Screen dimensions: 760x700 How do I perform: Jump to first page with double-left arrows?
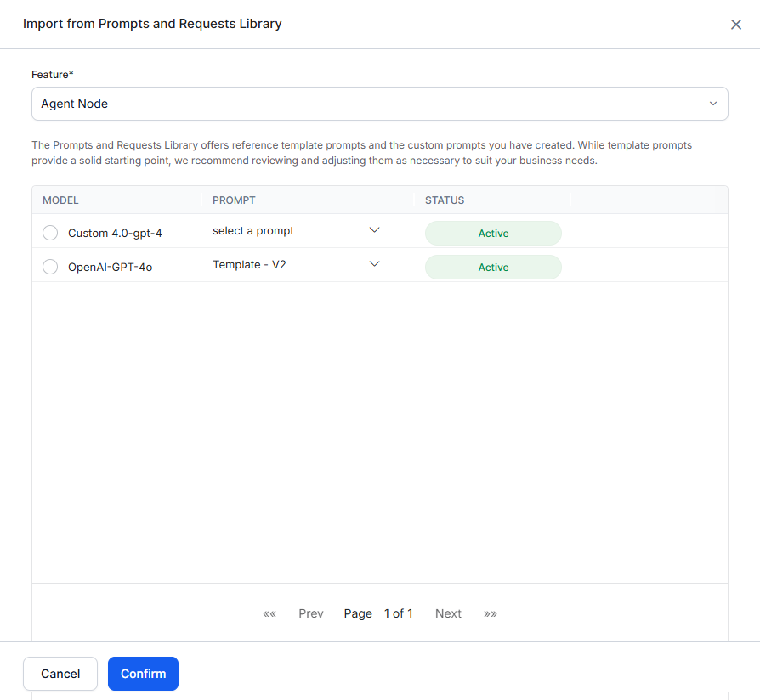coord(269,613)
